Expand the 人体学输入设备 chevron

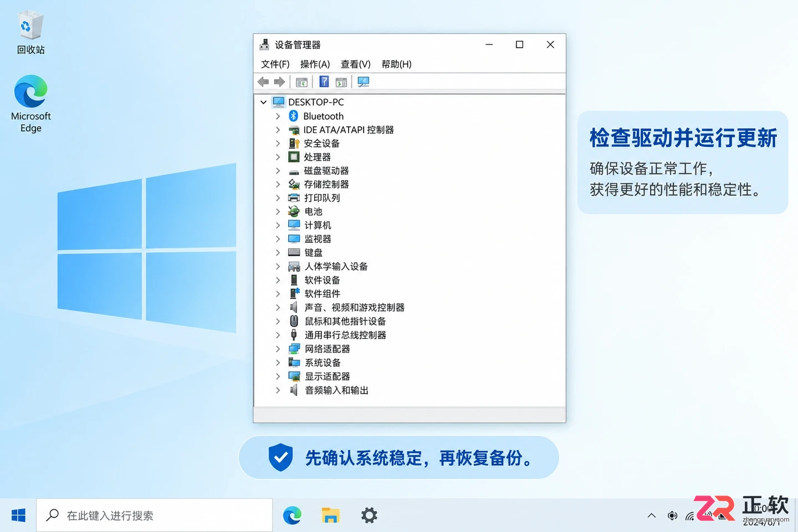tap(278, 267)
